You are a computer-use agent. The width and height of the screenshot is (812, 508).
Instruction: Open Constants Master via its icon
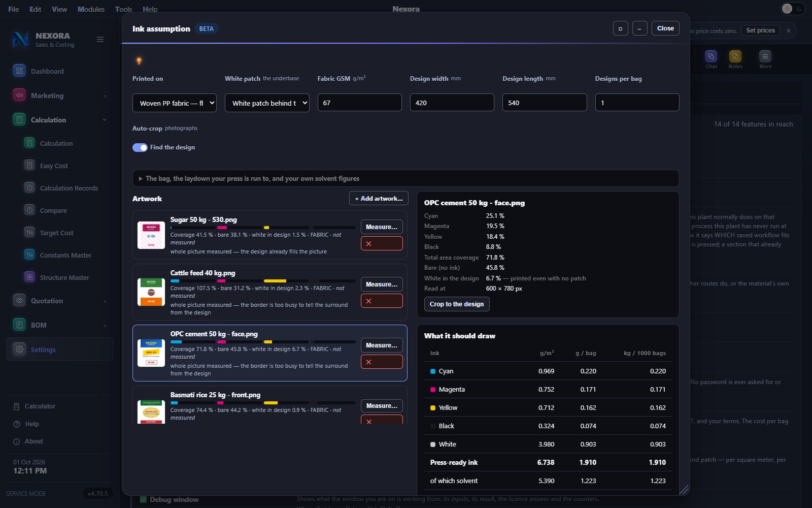[29, 255]
